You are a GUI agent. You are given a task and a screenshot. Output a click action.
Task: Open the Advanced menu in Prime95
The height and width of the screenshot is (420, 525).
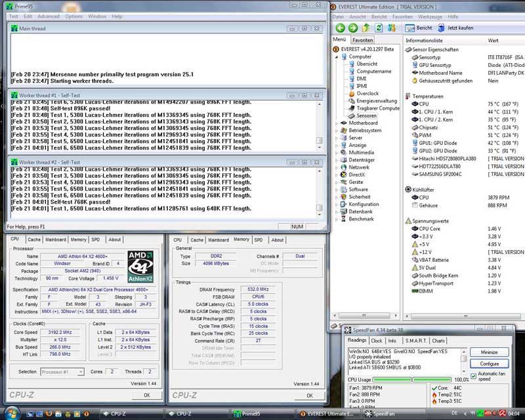pyautogui.click(x=48, y=16)
